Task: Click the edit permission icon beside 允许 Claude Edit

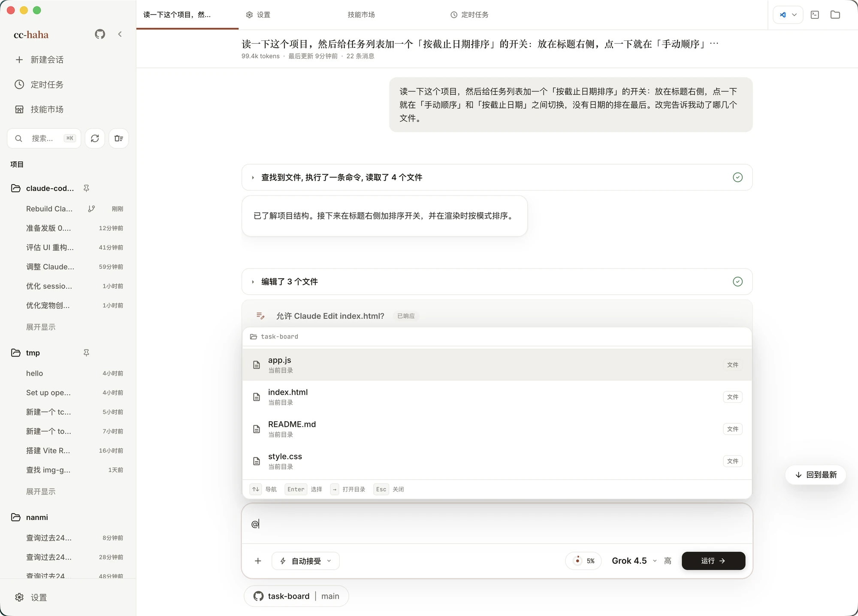Action: (260, 316)
